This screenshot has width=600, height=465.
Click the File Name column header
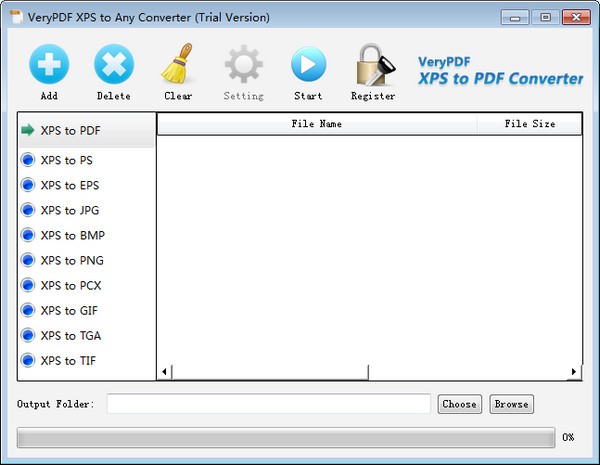317,124
